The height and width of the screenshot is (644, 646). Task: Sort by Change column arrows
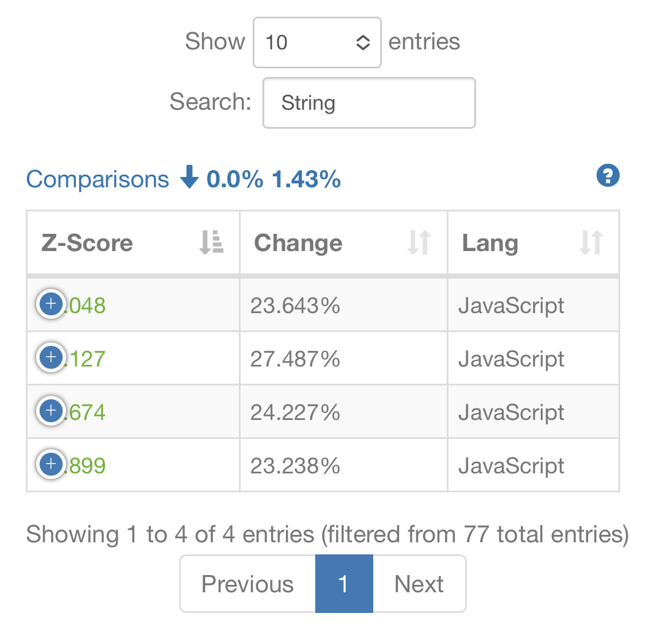click(x=419, y=242)
